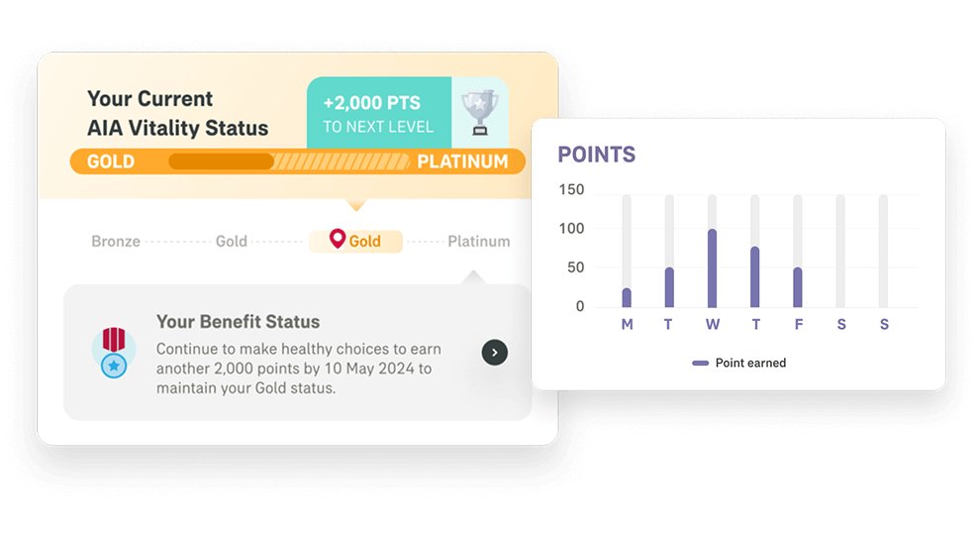The height and width of the screenshot is (535, 980).
Task: Click the red location pin icon
Action: (x=338, y=240)
